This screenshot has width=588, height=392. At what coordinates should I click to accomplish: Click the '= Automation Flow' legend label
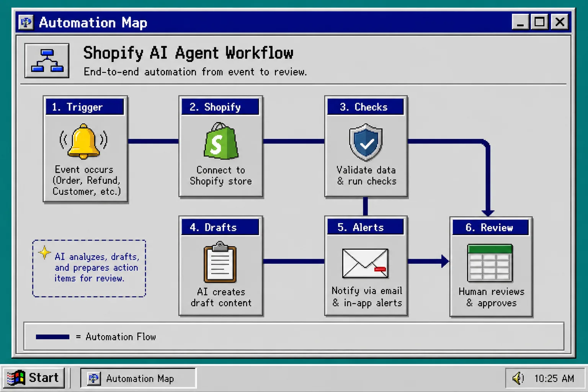click(x=116, y=337)
